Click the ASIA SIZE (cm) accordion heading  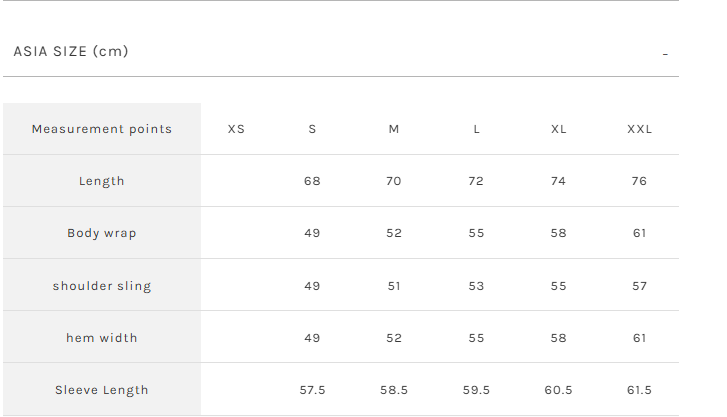pyautogui.click(x=71, y=51)
